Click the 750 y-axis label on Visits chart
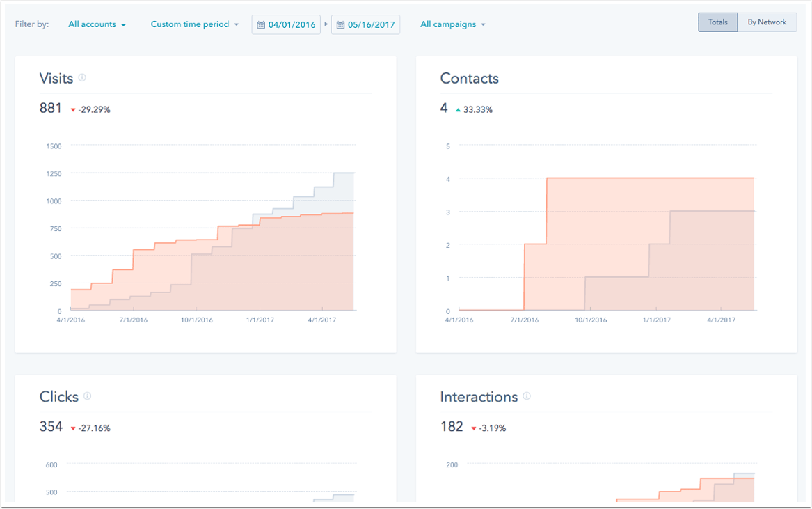 (x=56, y=228)
